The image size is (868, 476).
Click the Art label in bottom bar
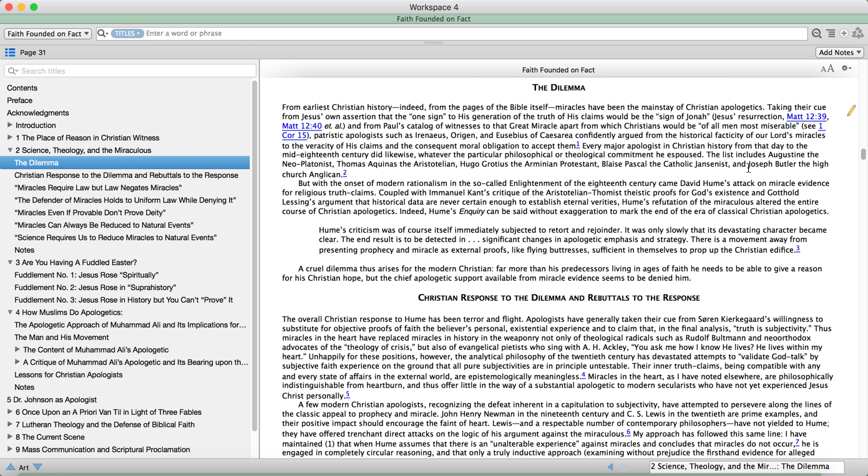(x=24, y=467)
